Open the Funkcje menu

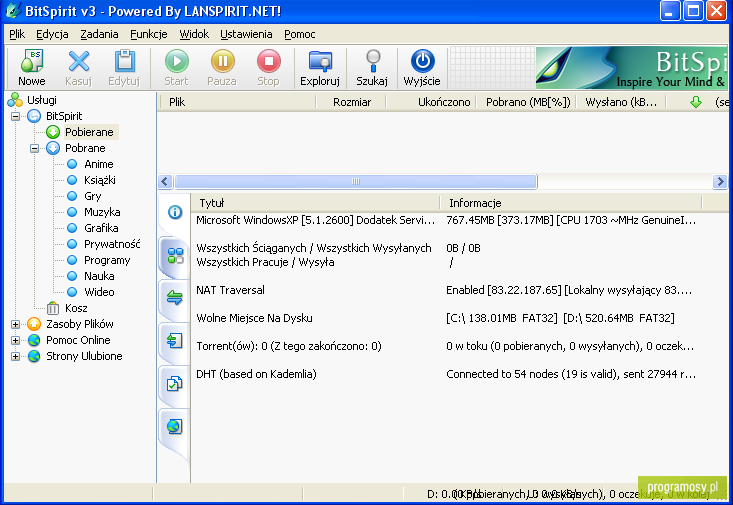(x=149, y=34)
